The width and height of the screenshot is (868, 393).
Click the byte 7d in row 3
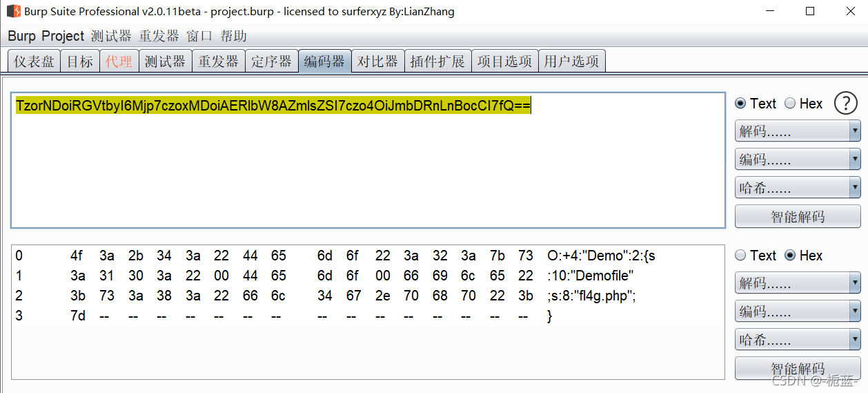tap(77, 316)
